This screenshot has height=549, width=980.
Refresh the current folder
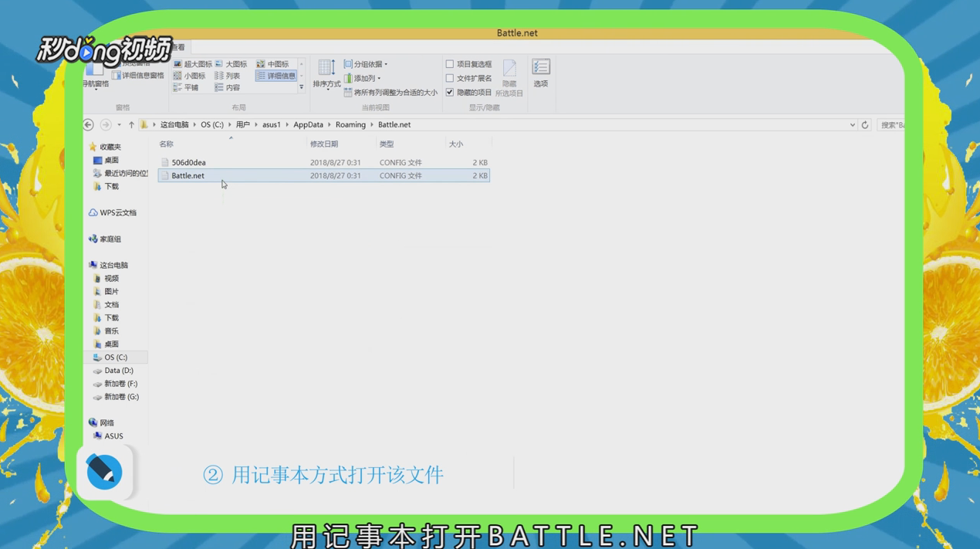coord(865,125)
